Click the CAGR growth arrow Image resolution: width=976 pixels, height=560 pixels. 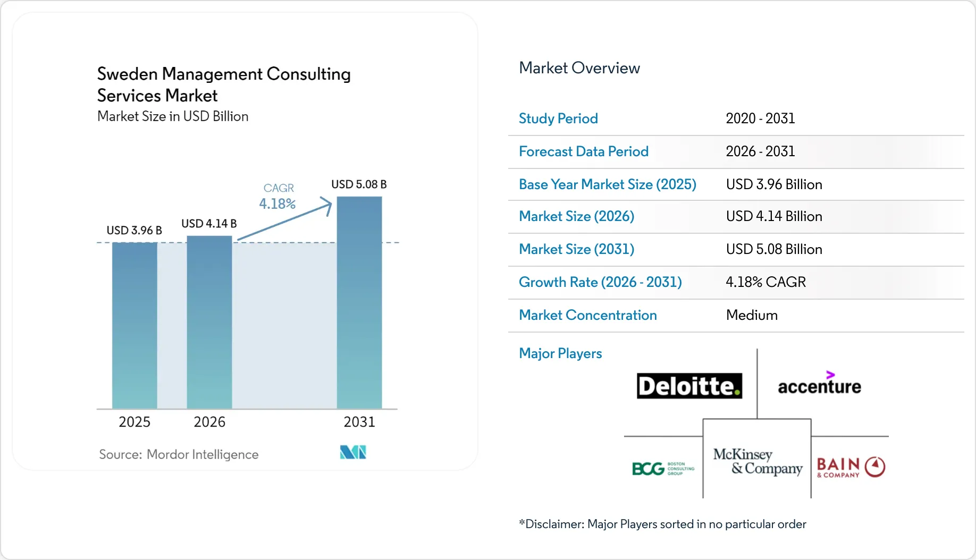284,218
